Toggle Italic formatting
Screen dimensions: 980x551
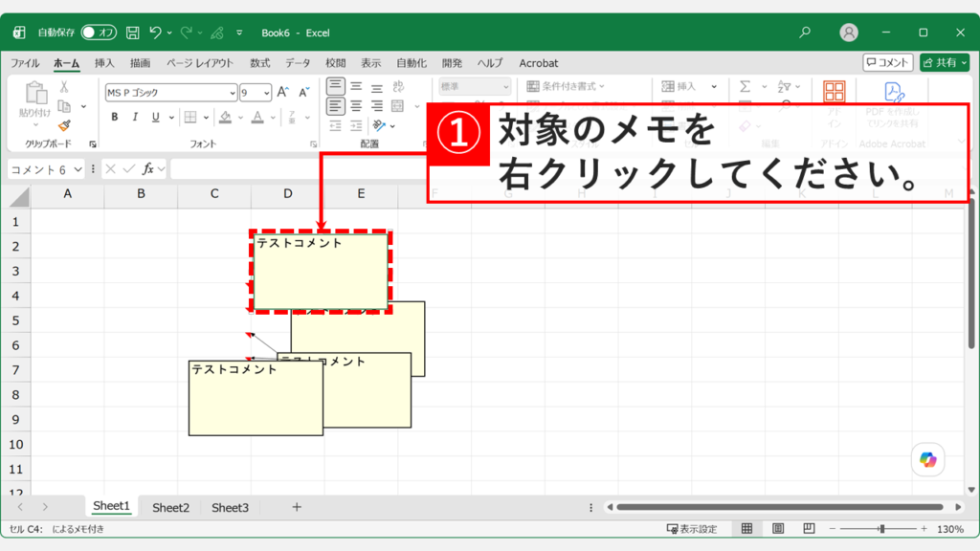[135, 117]
